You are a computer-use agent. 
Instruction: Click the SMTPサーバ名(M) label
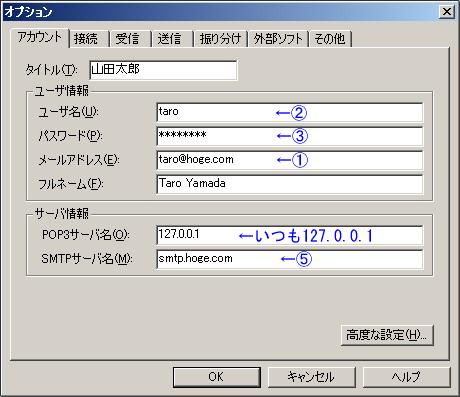[87, 259]
